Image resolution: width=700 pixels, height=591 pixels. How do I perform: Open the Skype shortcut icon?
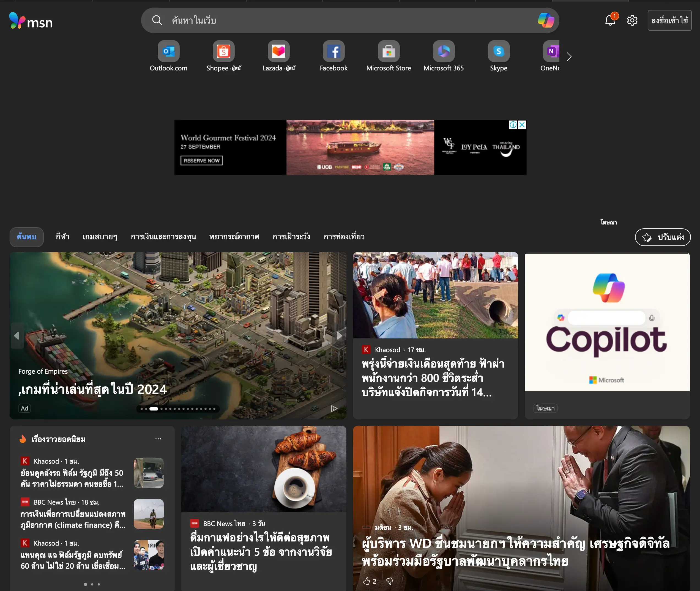click(498, 52)
